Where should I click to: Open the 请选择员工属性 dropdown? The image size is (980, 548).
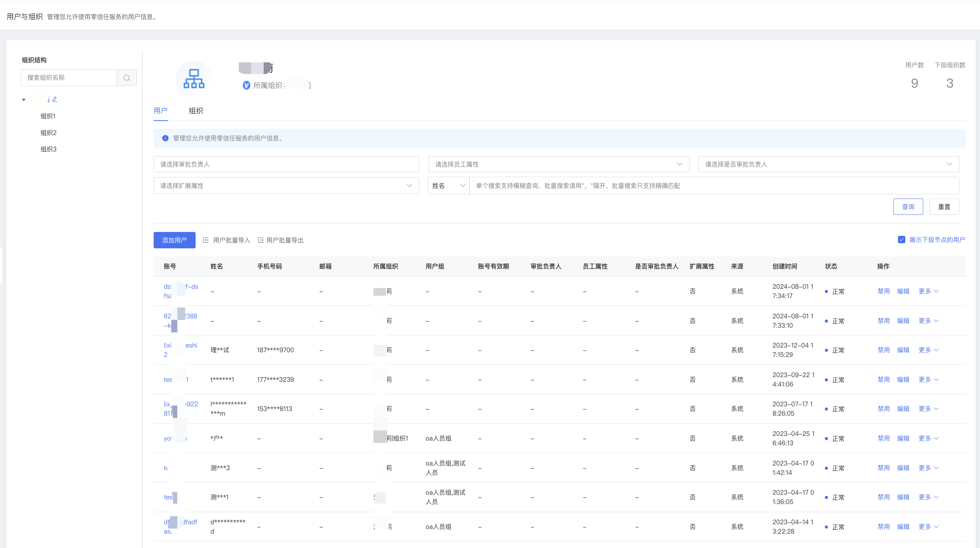558,164
